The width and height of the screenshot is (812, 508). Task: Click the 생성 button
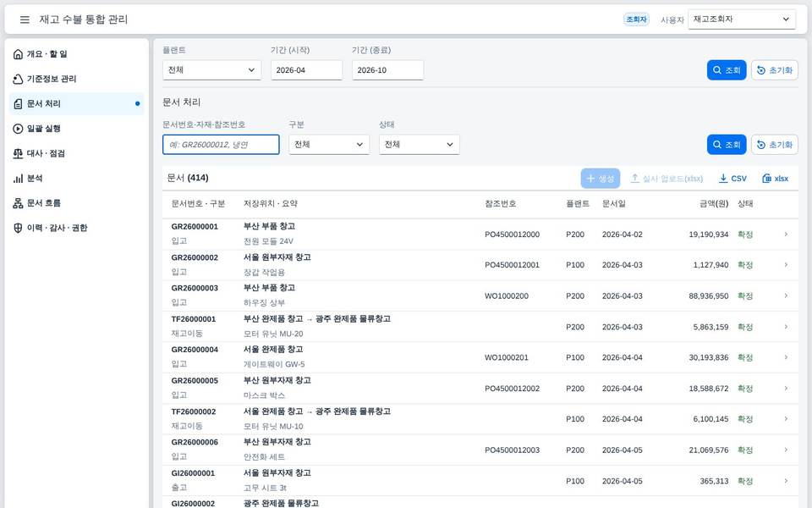pyautogui.click(x=601, y=179)
